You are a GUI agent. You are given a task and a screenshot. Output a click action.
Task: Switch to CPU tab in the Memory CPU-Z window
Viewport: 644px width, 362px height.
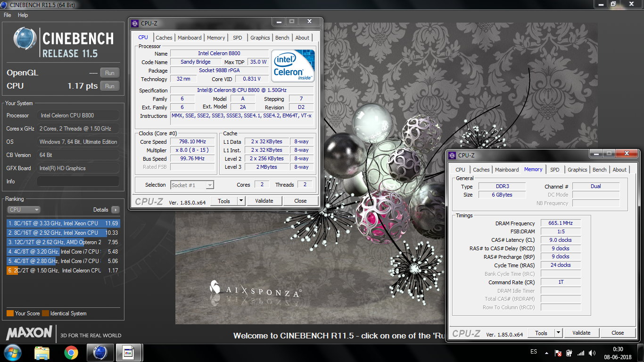pos(460,170)
